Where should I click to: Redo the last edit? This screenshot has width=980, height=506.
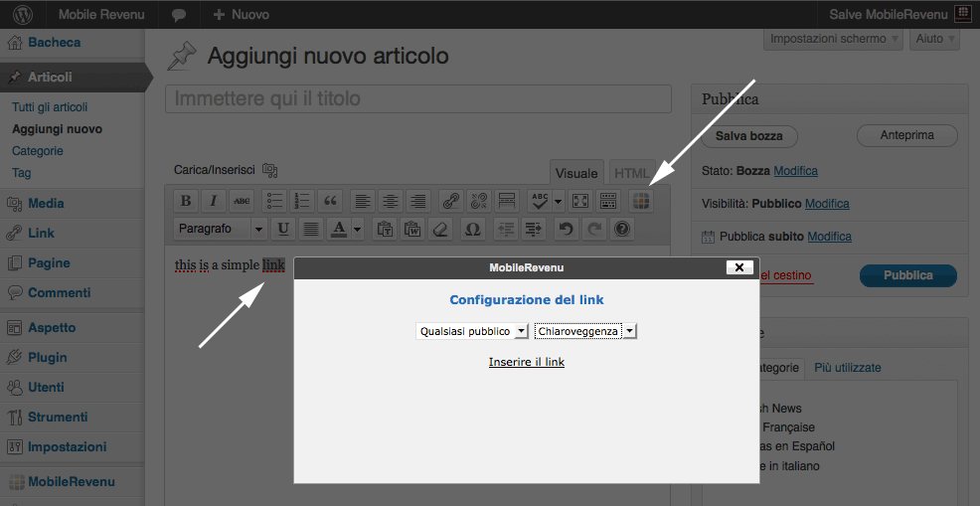click(x=593, y=229)
